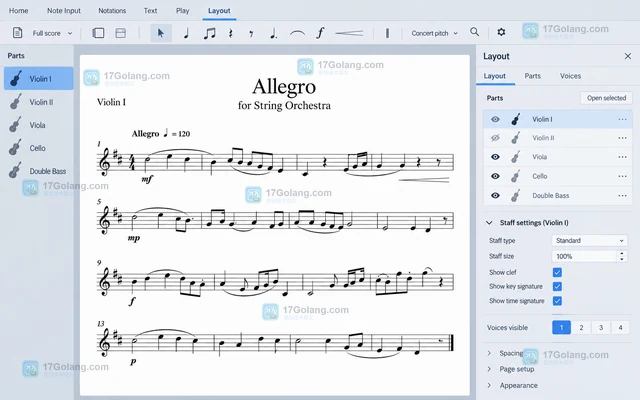Select the arrow pointer tool

tap(161, 33)
